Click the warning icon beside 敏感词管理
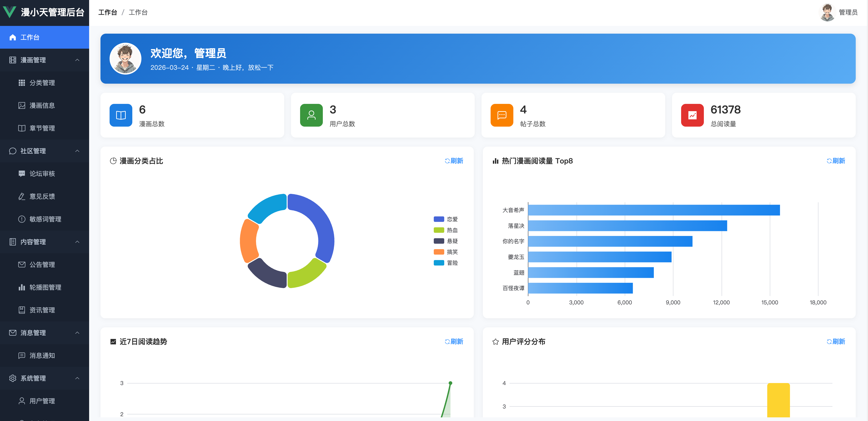This screenshot has height=421, width=868. (22, 219)
